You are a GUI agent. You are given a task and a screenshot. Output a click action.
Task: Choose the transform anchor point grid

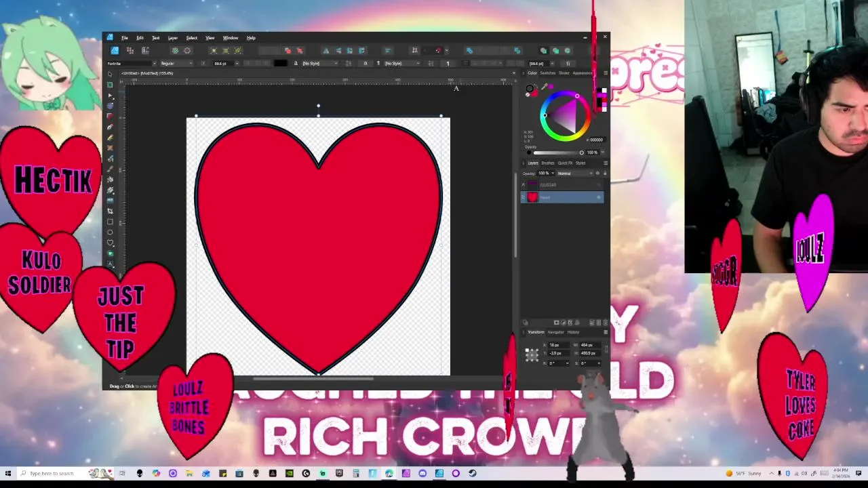click(x=532, y=354)
